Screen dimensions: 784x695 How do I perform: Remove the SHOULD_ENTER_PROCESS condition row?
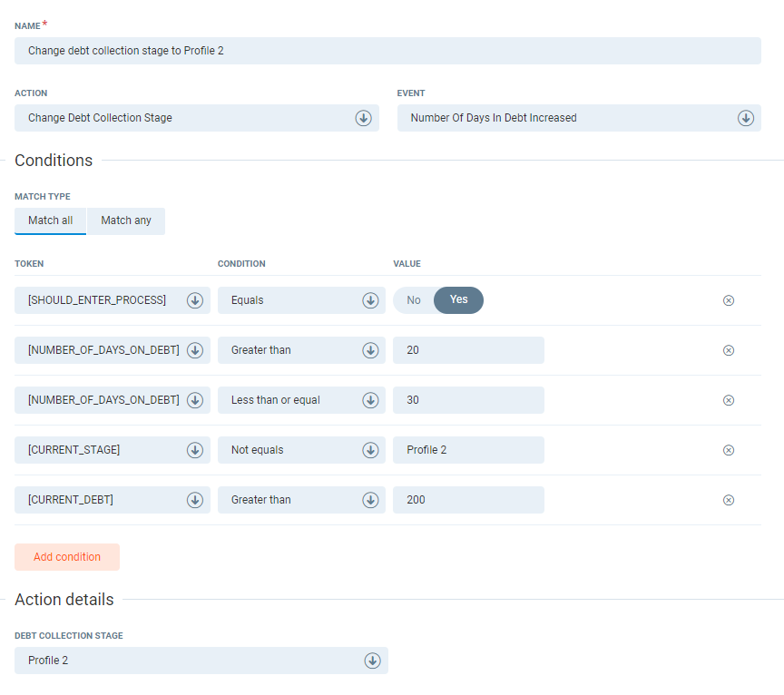tap(728, 300)
